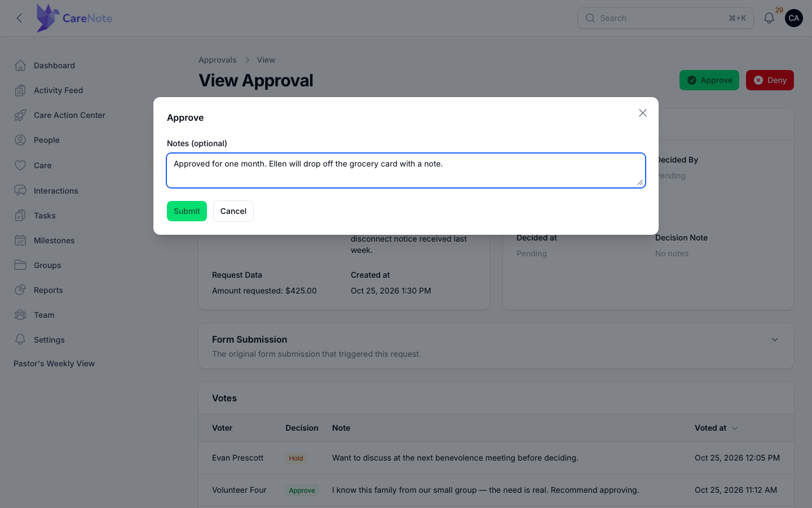Click the red Deny button

tap(770, 80)
